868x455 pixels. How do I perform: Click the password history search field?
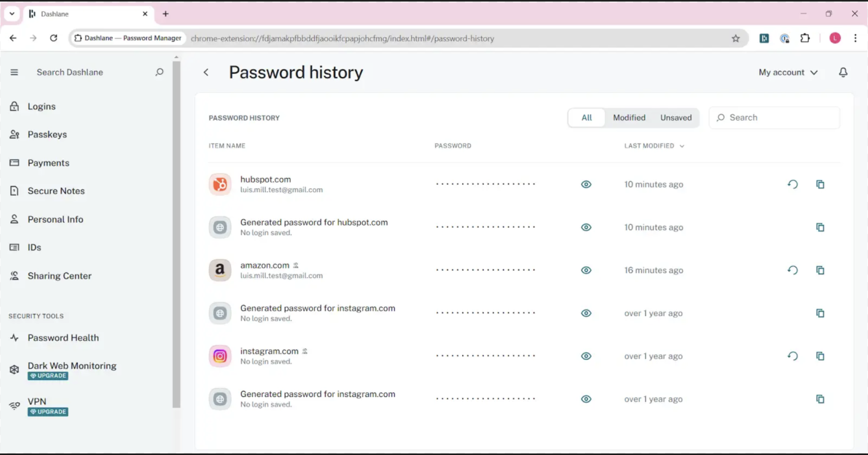(774, 117)
